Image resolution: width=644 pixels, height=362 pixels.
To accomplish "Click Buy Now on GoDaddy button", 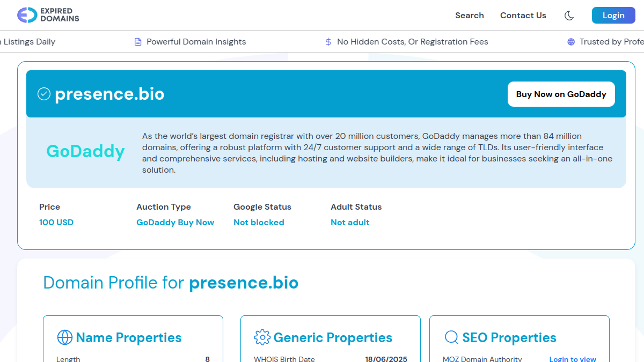I will 561,94.
